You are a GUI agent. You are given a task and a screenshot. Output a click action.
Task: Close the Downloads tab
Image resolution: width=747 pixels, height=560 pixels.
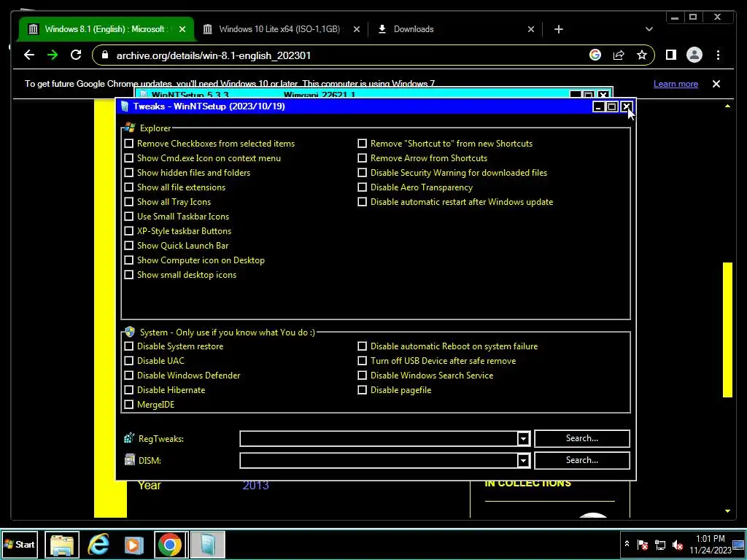[x=531, y=29]
